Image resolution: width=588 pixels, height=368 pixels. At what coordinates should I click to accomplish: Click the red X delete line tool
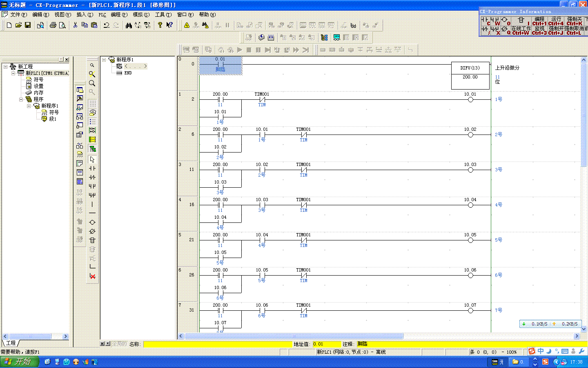tap(92, 276)
